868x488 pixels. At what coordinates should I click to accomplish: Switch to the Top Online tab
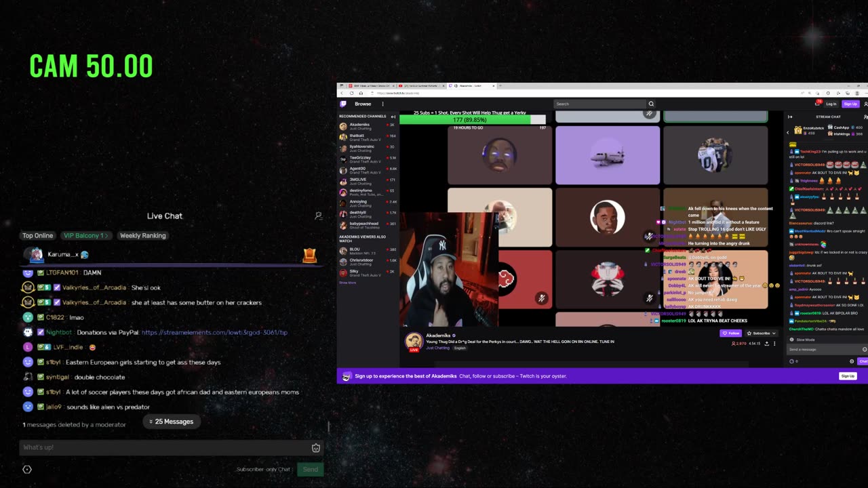[x=37, y=236]
